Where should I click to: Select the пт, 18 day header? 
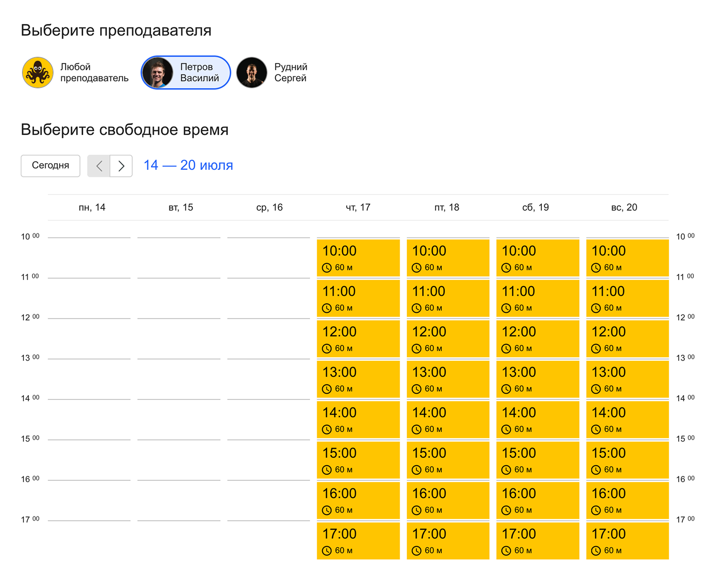(x=446, y=207)
